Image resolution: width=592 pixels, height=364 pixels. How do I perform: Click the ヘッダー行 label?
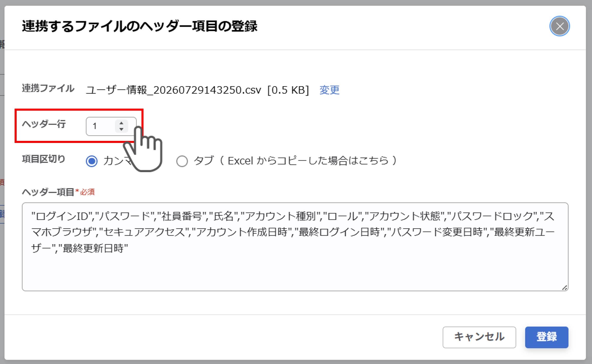(44, 124)
